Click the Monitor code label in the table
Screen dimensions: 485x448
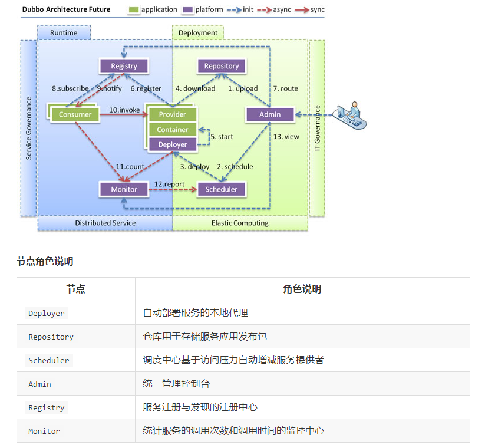tap(44, 431)
